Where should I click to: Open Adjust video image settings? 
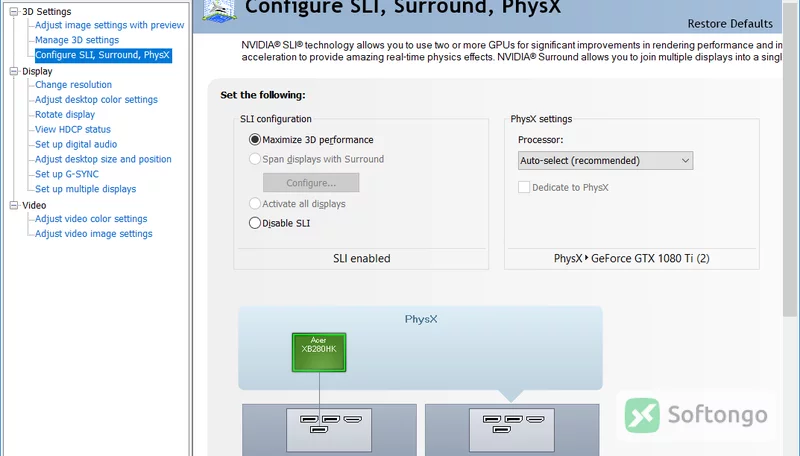point(93,234)
